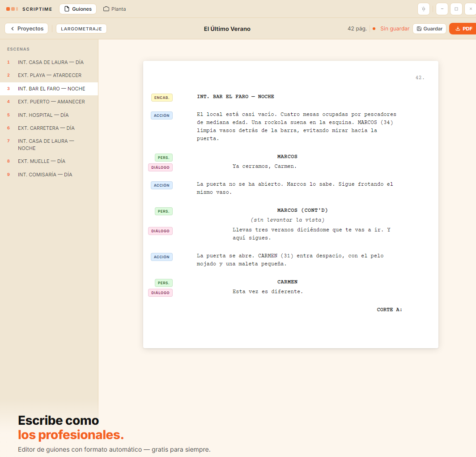Click DIÁLOGO tag beside 'Esta vez es diferente.'

(x=160, y=293)
